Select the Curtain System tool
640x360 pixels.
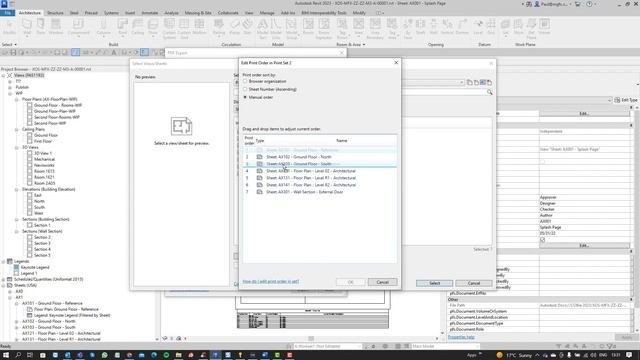tap(169, 29)
